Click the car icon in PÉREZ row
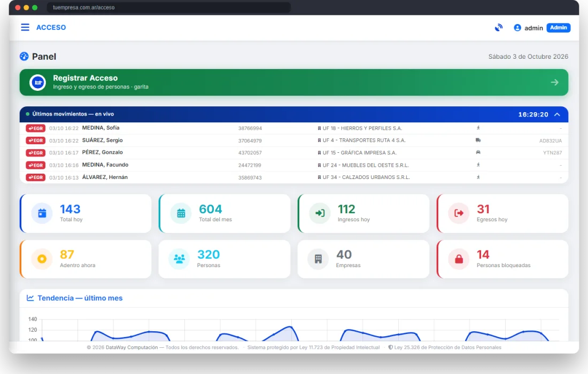The image size is (588, 374). click(x=478, y=152)
